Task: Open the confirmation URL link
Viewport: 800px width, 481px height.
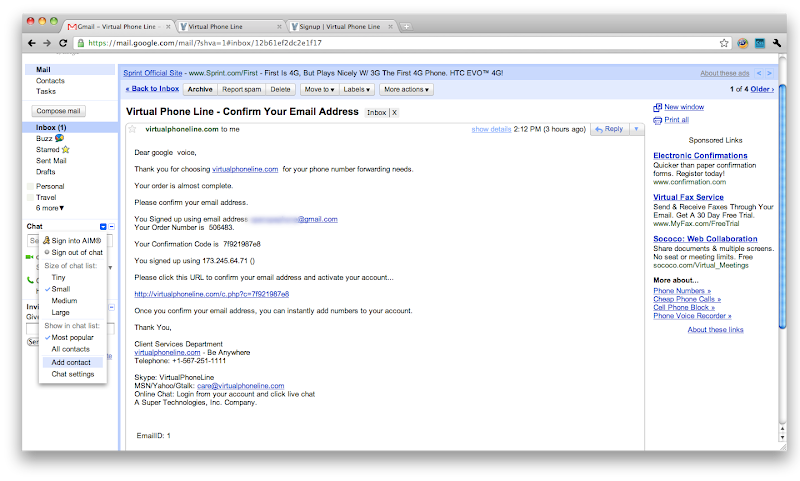Action: pos(212,294)
